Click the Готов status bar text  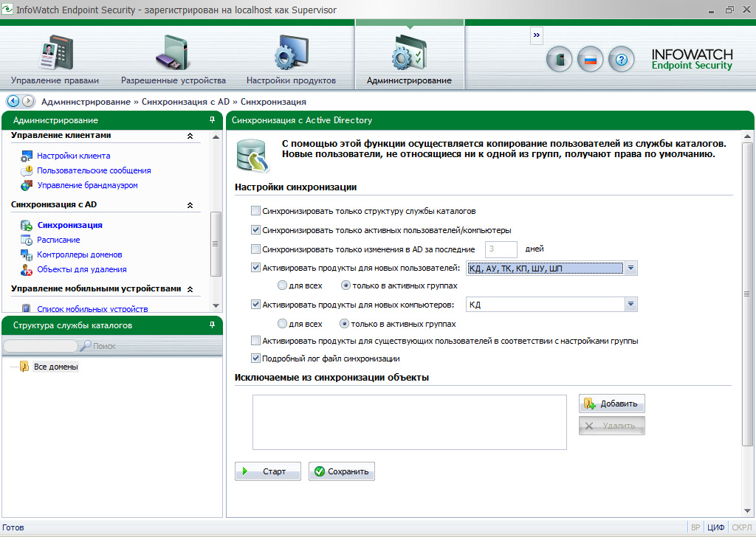tap(13, 527)
